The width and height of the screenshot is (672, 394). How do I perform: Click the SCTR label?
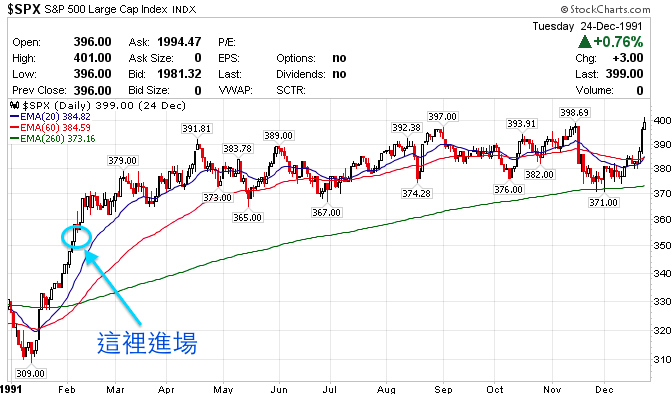click(291, 90)
